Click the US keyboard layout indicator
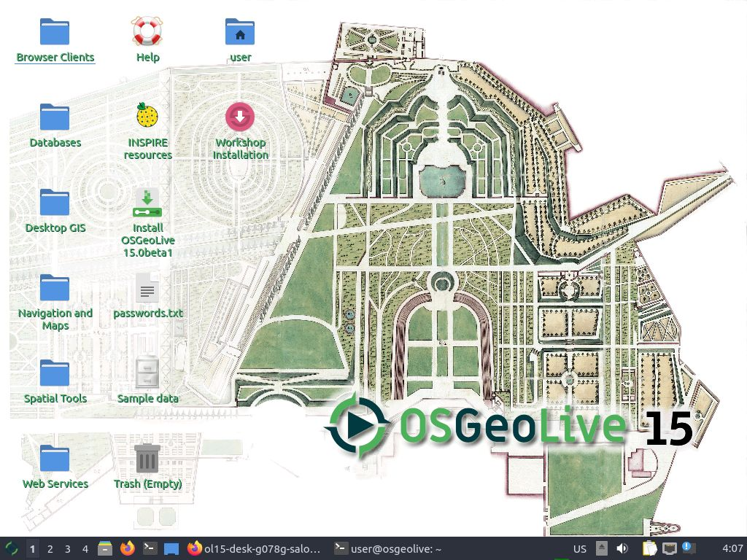Screen dimensions: 747x560 pyautogui.click(x=579, y=549)
